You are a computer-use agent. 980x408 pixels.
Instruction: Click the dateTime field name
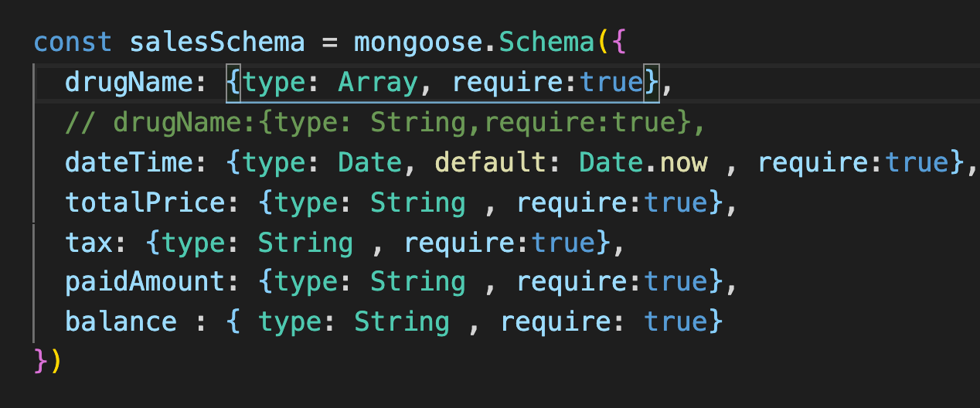coord(130,162)
